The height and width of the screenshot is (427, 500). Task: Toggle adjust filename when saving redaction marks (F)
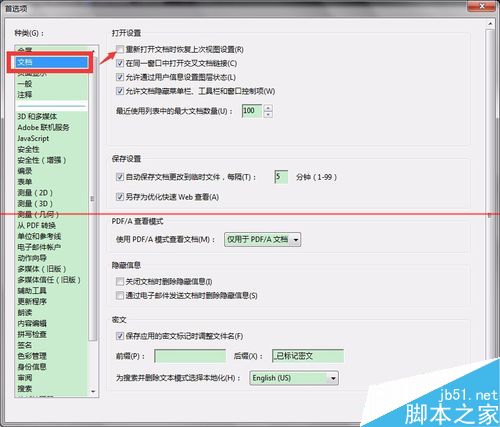coord(120,336)
